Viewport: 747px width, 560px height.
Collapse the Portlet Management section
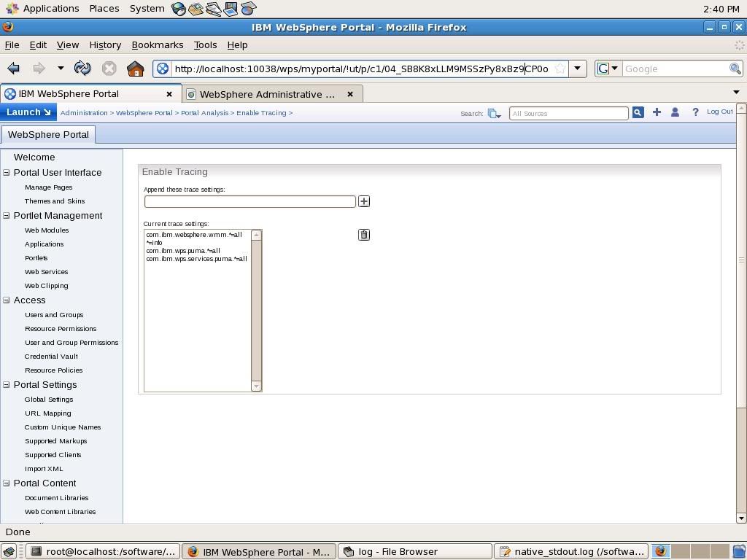(x=6, y=215)
